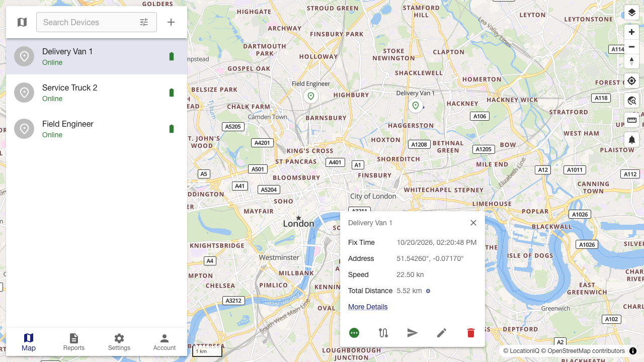644x362 pixels.
Task: Zoom out on the map
Action: coord(632,47)
